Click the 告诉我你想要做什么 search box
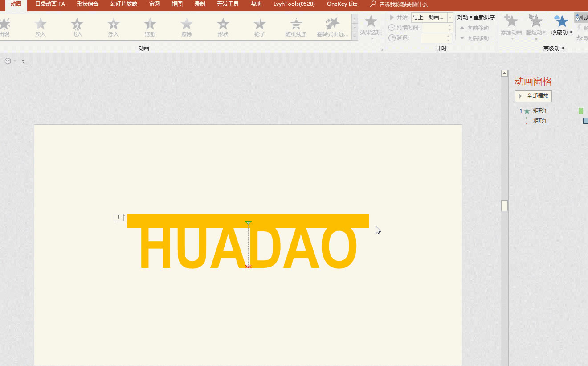588x366 pixels. 404,4
